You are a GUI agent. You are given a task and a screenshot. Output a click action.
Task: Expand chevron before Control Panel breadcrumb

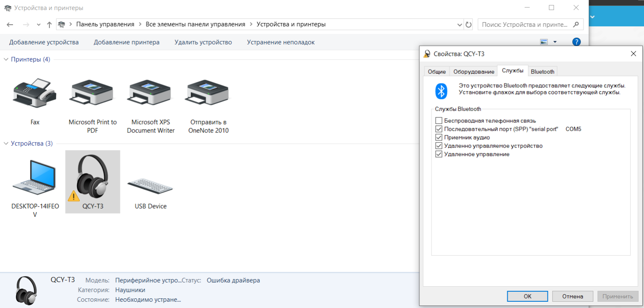71,24
